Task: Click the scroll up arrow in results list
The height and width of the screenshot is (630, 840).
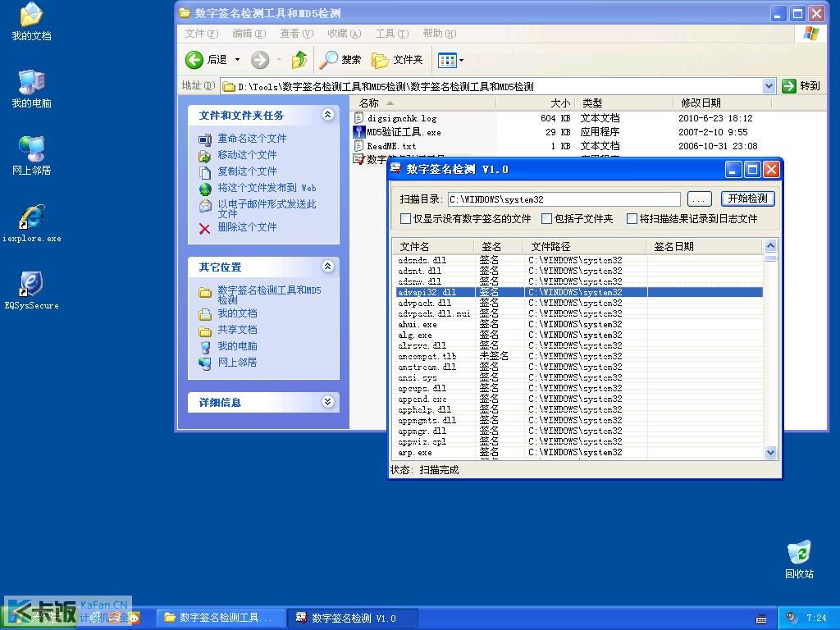Action: point(770,246)
